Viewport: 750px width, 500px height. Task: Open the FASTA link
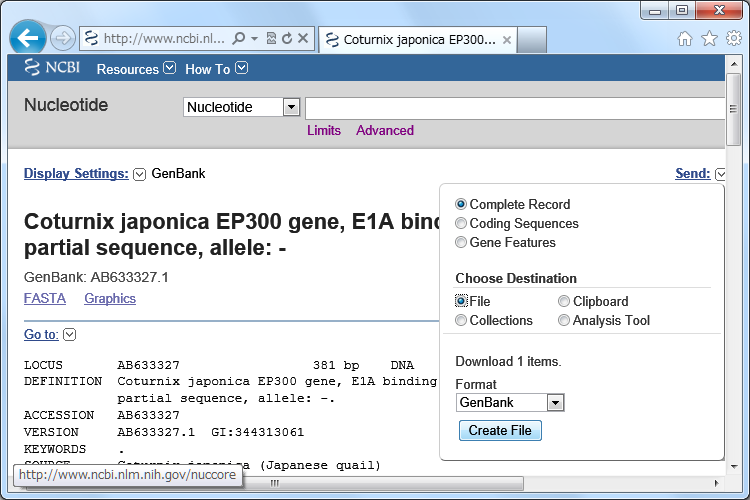coord(45,298)
